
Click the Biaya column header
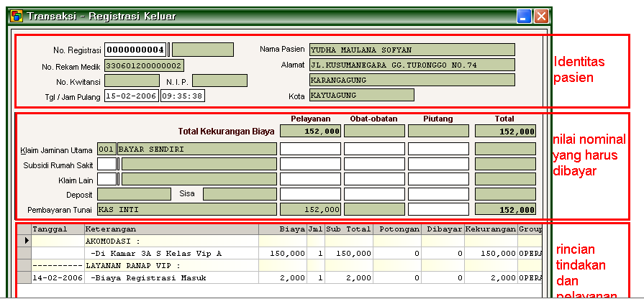(283, 229)
